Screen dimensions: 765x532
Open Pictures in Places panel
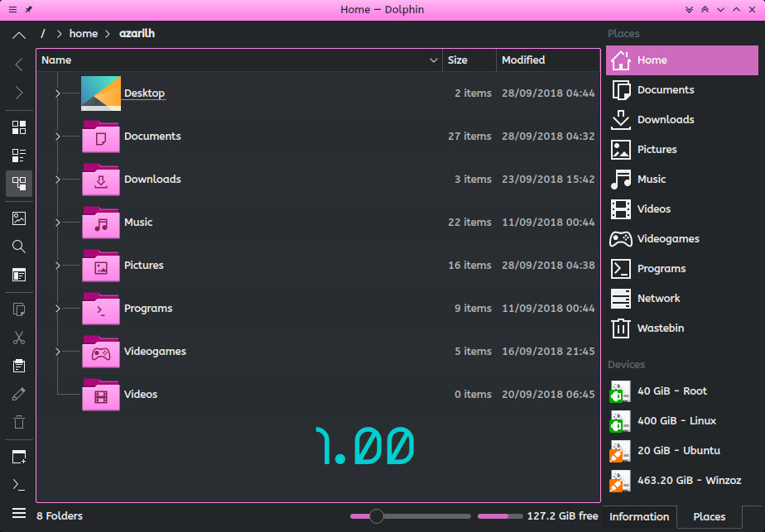click(x=682, y=149)
